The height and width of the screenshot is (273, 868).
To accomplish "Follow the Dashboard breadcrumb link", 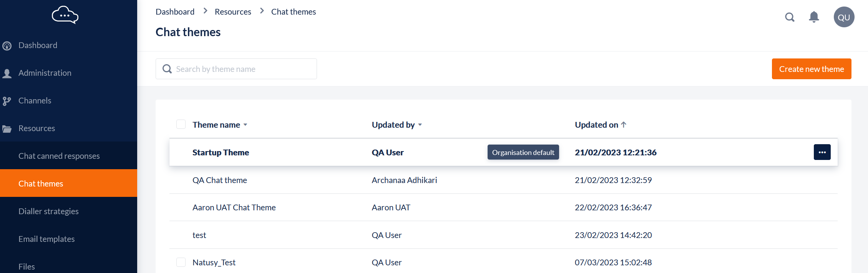I will coord(175,12).
